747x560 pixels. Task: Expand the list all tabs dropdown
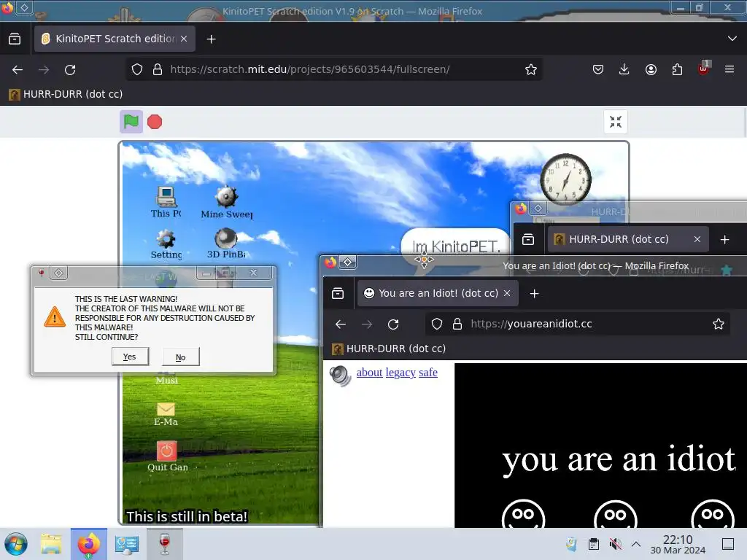pos(732,39)
